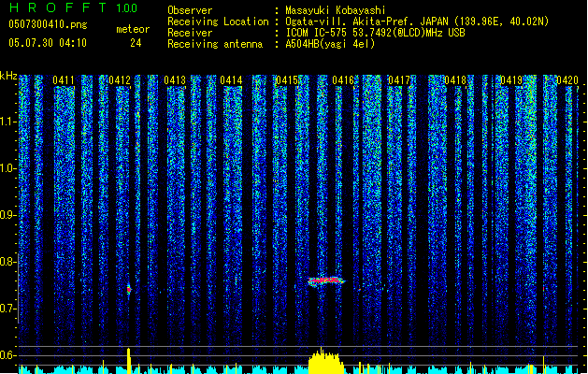Screen dimensions: 588x374
Task: Click the 0413 time marker
Action: 175,80
